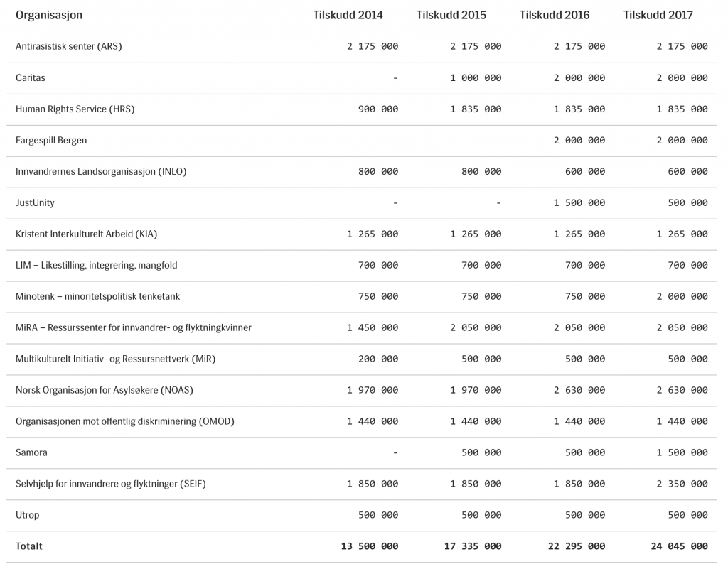
Task: Select the Tilskudd 2017 column header
Action: coord(658,15)
